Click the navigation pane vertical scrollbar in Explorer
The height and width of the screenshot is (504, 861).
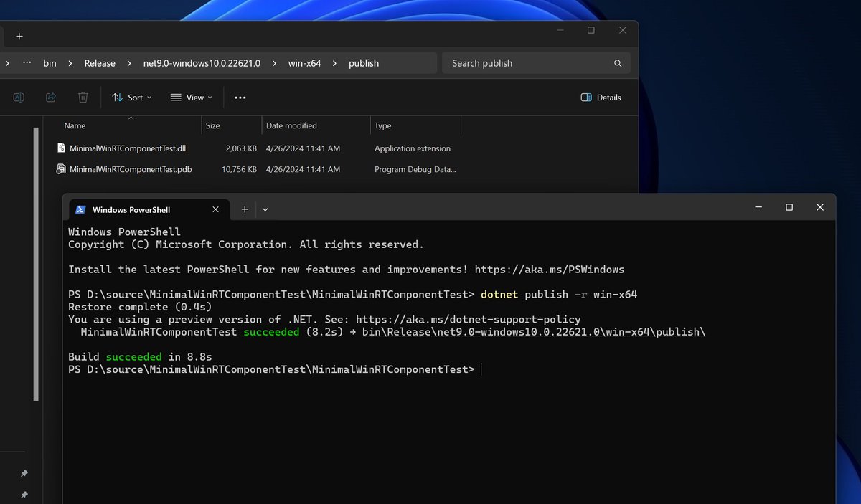pyautogui.click(x=36, y=264)
